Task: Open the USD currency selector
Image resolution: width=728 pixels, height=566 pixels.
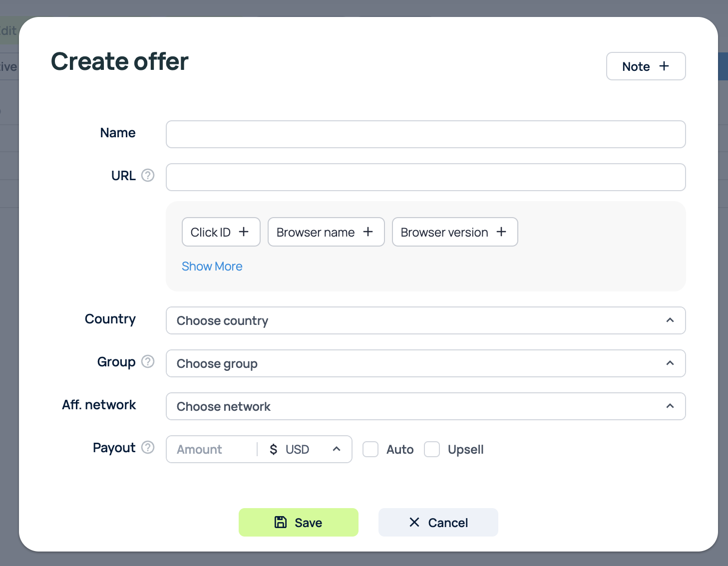Action: tap(305, 449)
